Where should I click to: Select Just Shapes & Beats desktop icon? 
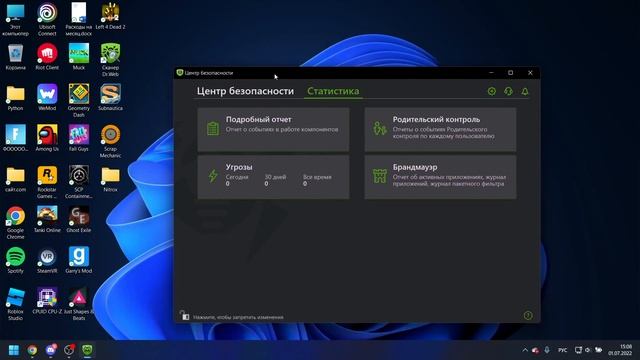pos(79,304)
